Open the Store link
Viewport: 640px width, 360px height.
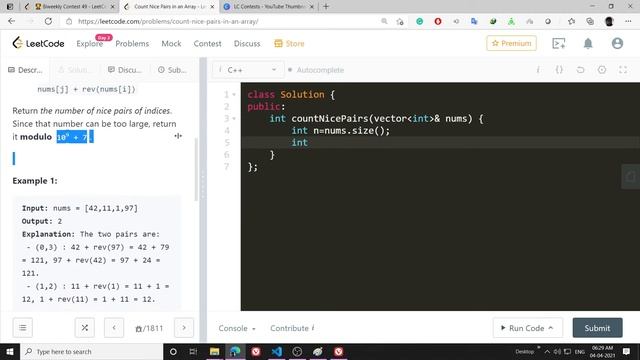pyautogui.click(x=289, y=44)
